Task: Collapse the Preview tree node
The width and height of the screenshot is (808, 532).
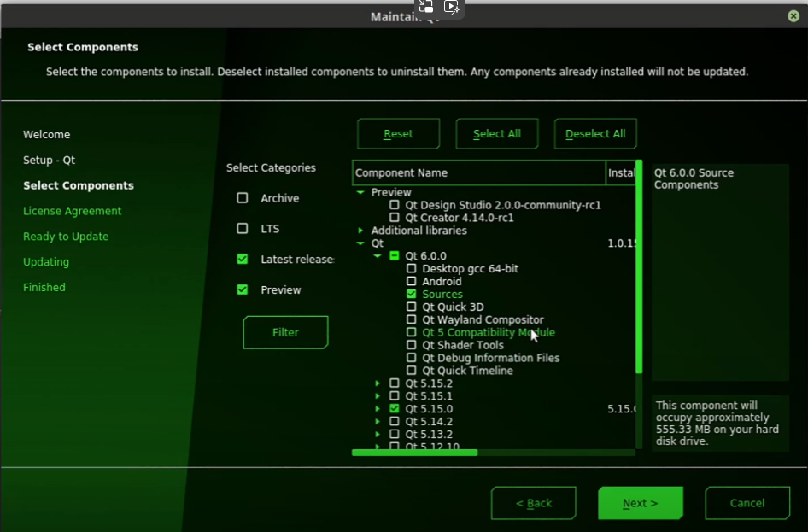Action: tap(360, 192)
